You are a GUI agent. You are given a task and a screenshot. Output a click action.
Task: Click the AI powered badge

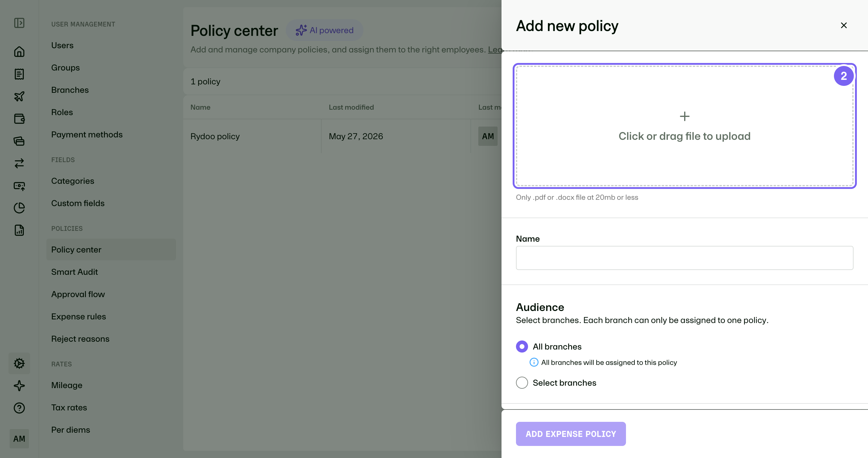(x=324, y=30)
